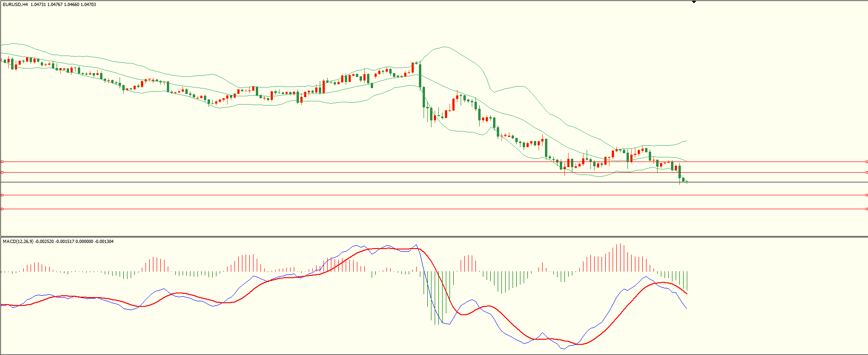The width and height of the screenshot is (868, 355).
Task: Click the divider between price chart and MACD panel
Action: (434, 237)
